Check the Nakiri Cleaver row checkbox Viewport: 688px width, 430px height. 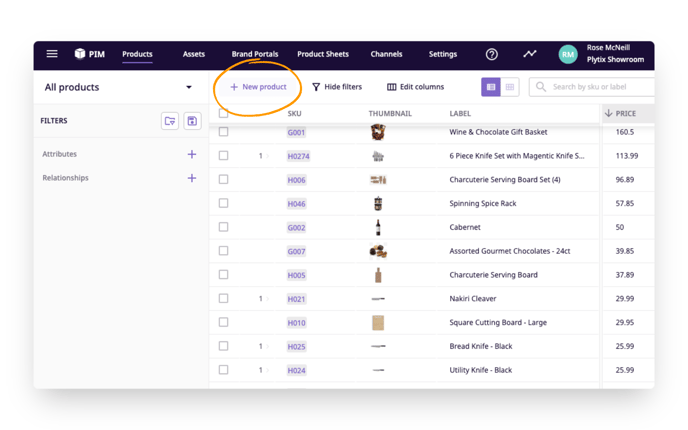coord(223,298)
